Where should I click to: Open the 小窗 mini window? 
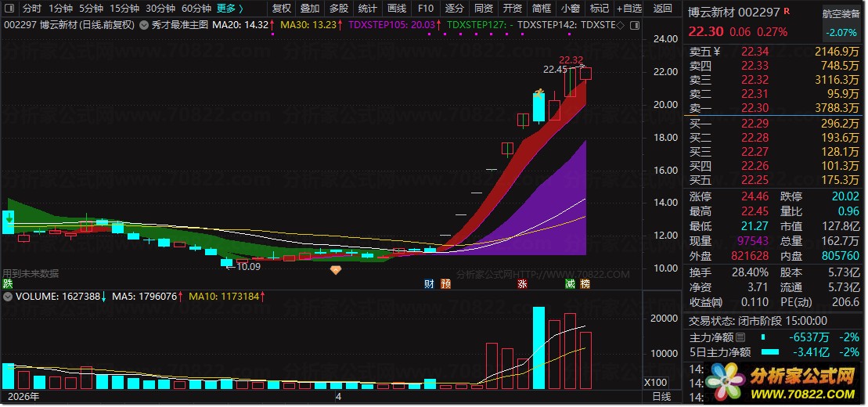click(570, 9)
